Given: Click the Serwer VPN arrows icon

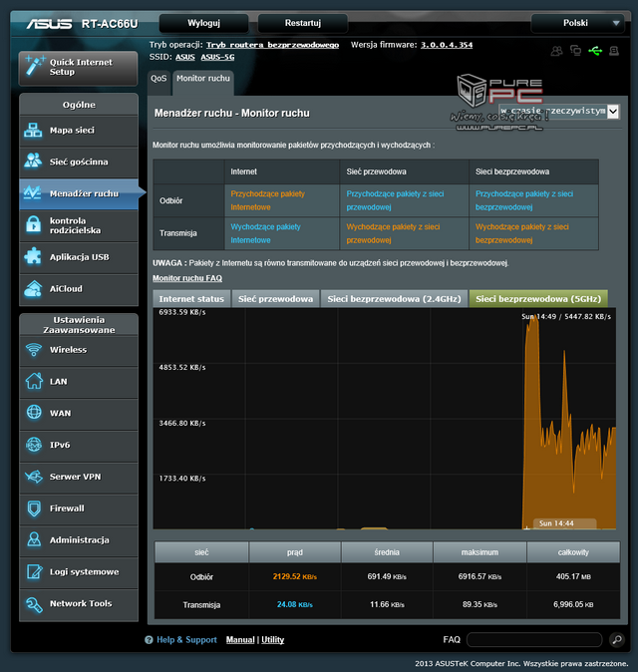Looking at the screenshot, I should [x=34, y=477].
